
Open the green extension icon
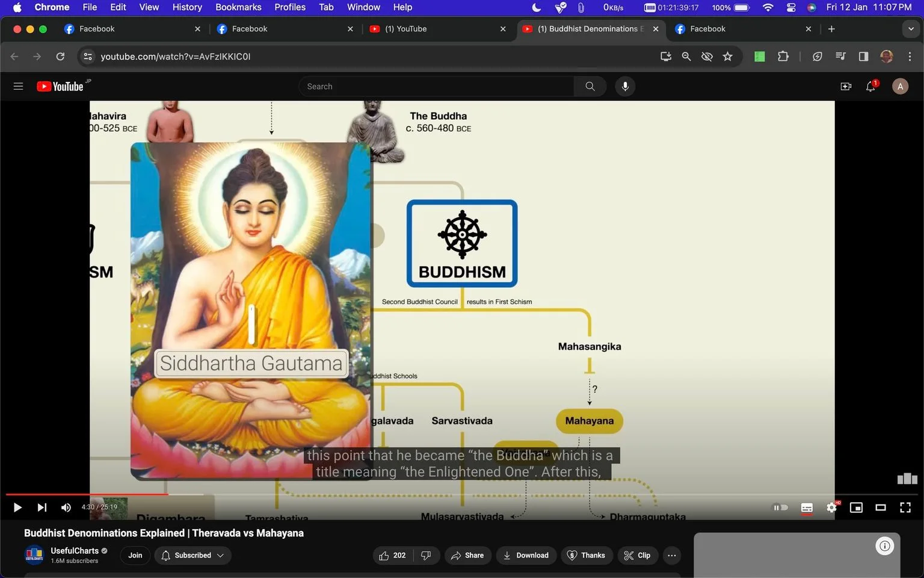[x=760, y=57]
